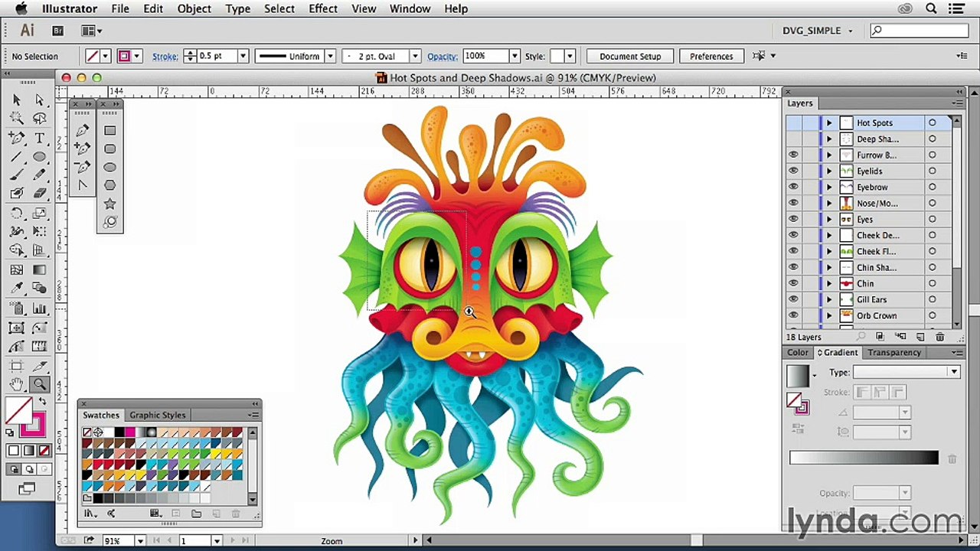The width and height of the screenshot is (980, 551).
Task: Pick the Lasso tool
Action: pos(39,119)
